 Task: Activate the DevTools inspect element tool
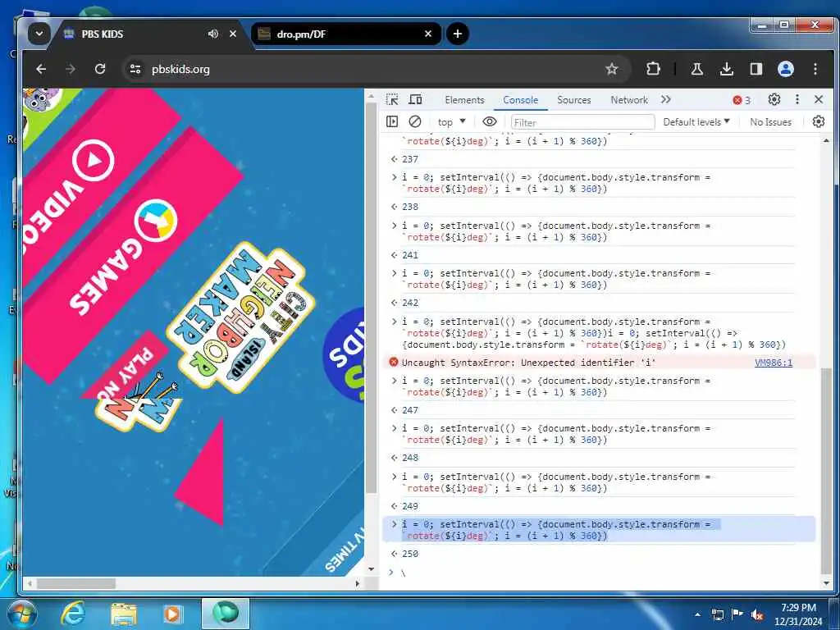(392, 99)
